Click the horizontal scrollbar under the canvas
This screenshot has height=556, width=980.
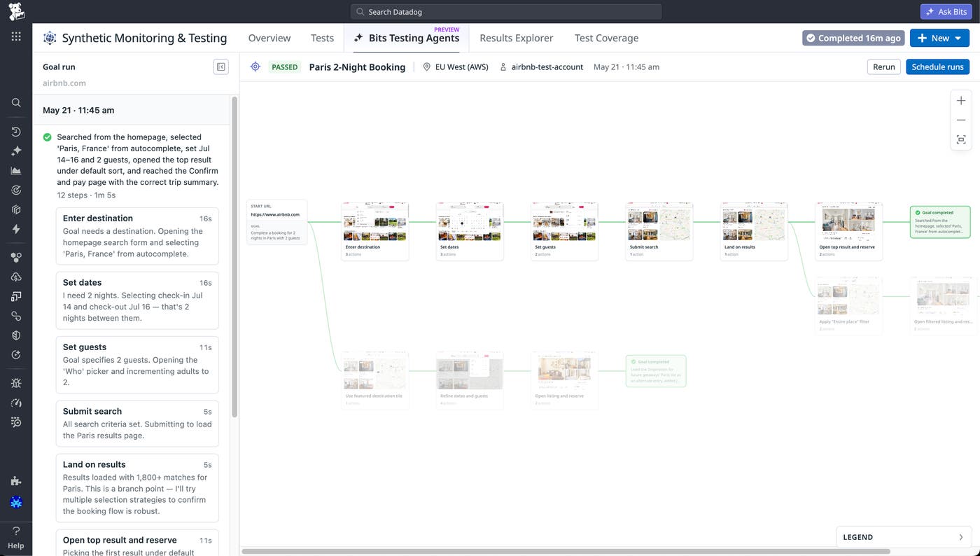[566, 552]
